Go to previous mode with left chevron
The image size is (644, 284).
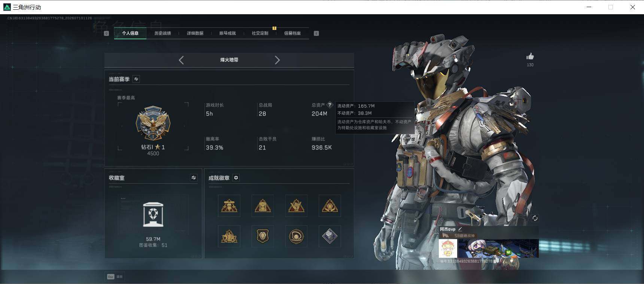tap(181, 60)
